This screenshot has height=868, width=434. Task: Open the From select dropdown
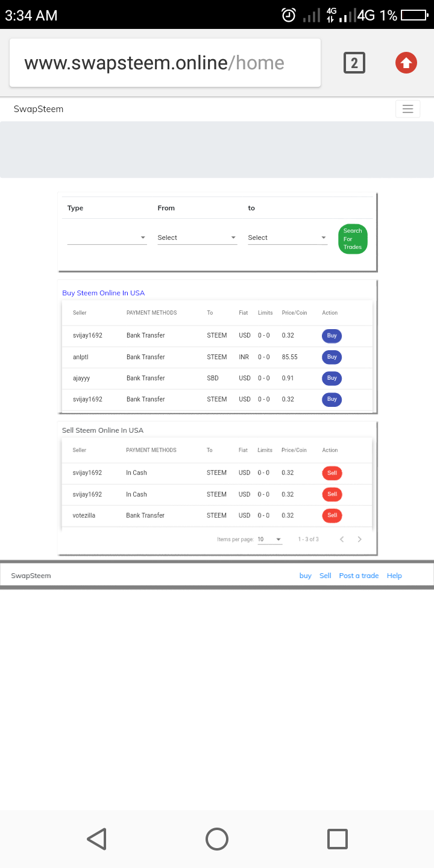point(197,237)
